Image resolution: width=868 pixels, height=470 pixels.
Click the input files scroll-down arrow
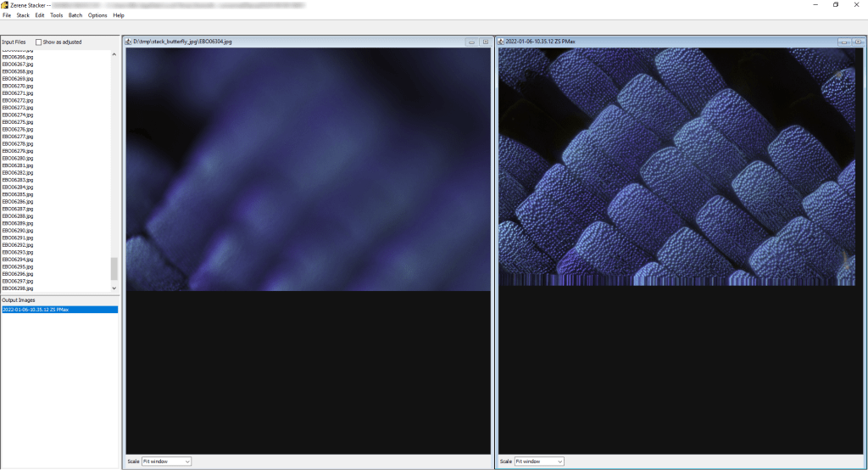point(114,288)
